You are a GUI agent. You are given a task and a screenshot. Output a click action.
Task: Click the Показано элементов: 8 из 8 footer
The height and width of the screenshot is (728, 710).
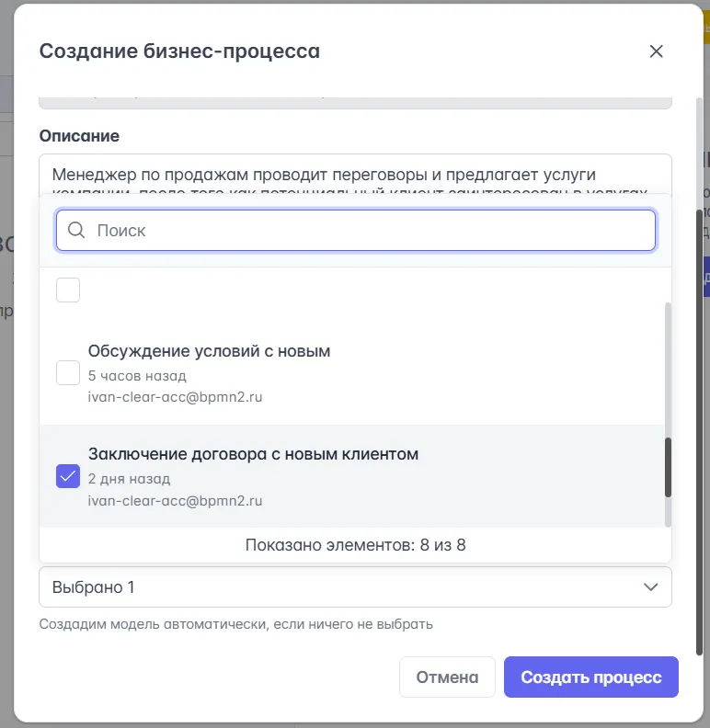point(355,545)
